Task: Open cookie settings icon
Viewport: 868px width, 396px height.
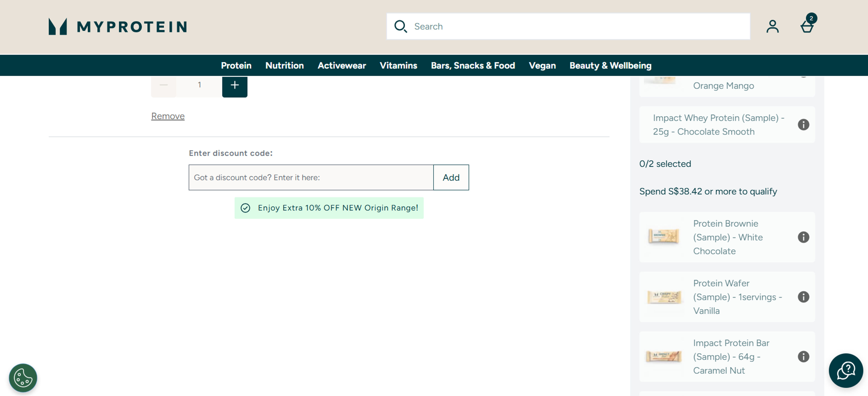Action: tap(23, 377)
